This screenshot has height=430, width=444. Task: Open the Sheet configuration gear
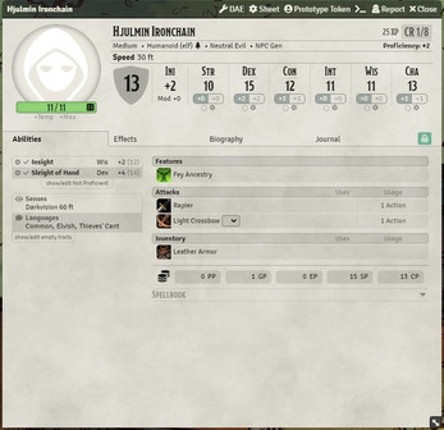(x=264, y=9)
